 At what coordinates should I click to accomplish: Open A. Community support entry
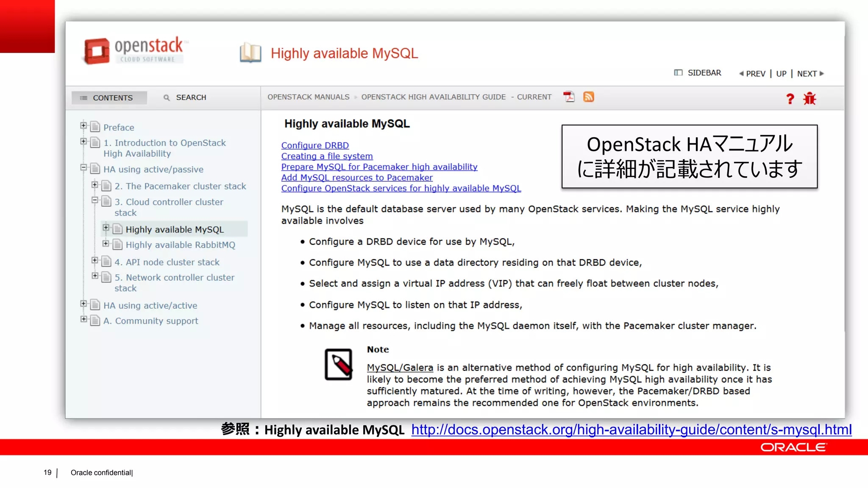[x=150, y=321]
